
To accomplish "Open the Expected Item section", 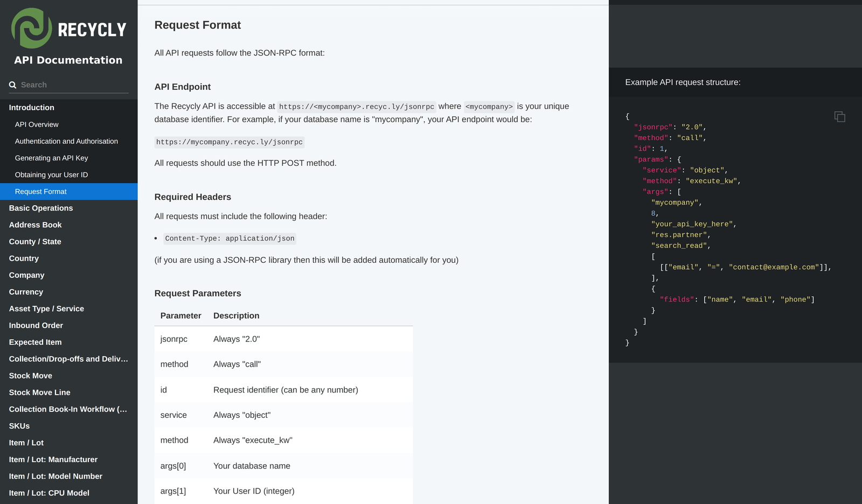I will point(68,342).
